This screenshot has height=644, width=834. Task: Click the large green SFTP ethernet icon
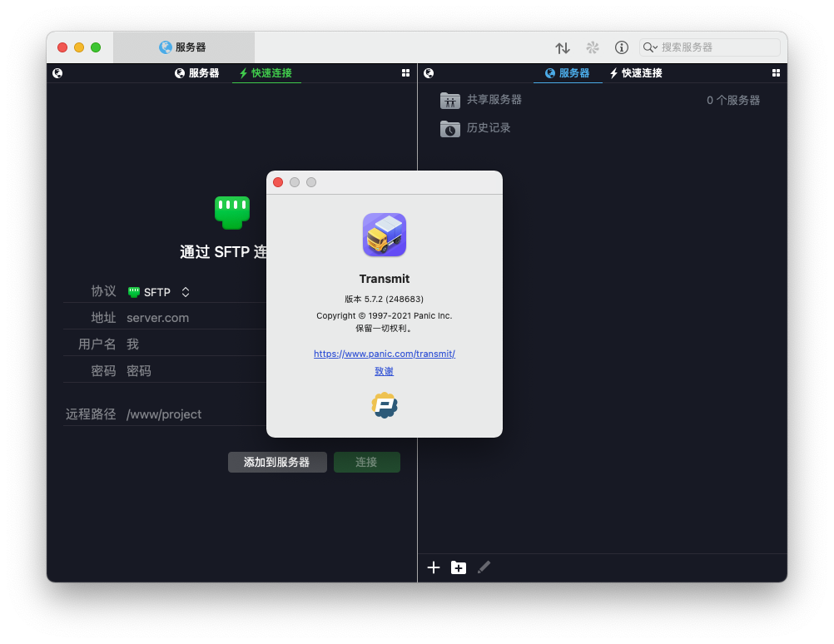point(232,213)
